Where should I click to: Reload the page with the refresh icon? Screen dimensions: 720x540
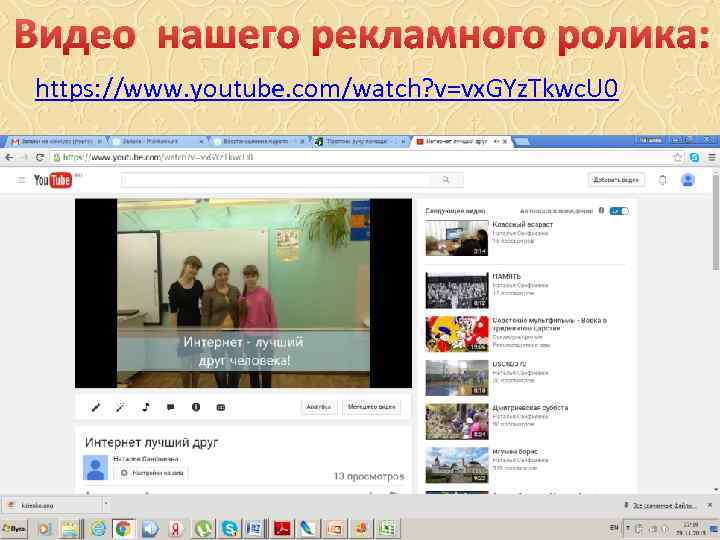pos(40,158)
